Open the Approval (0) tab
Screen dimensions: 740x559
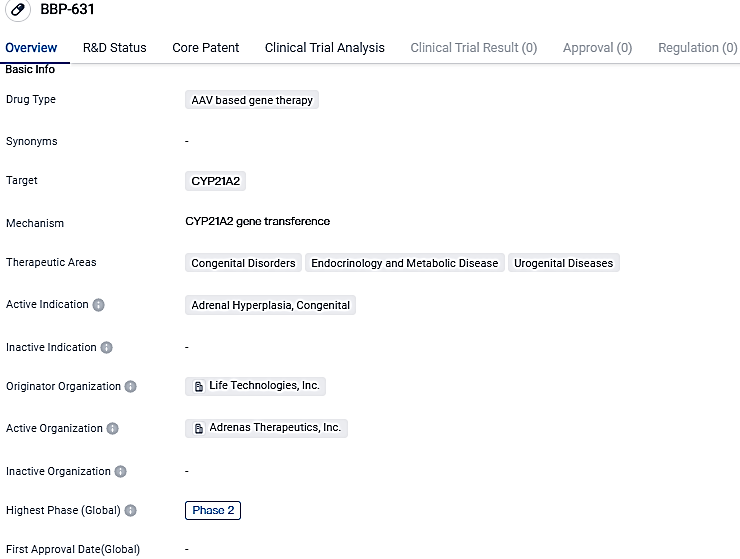point(597,48)
